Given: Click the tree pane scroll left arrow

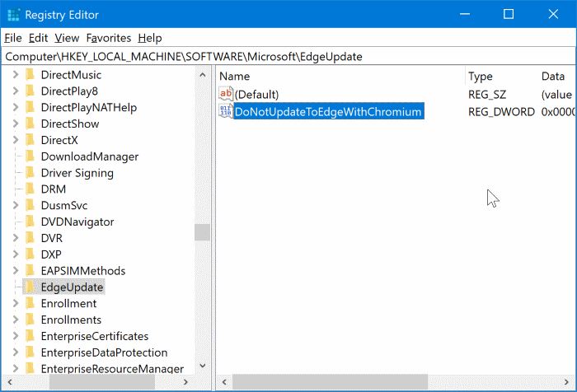Looking at the screenshot, I should pos(10,382).
